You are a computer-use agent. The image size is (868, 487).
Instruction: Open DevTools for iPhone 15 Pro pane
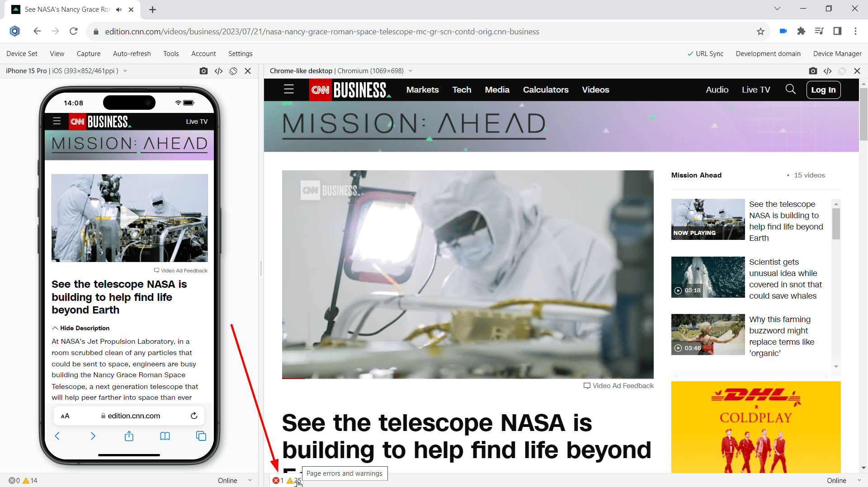(218, 71)
